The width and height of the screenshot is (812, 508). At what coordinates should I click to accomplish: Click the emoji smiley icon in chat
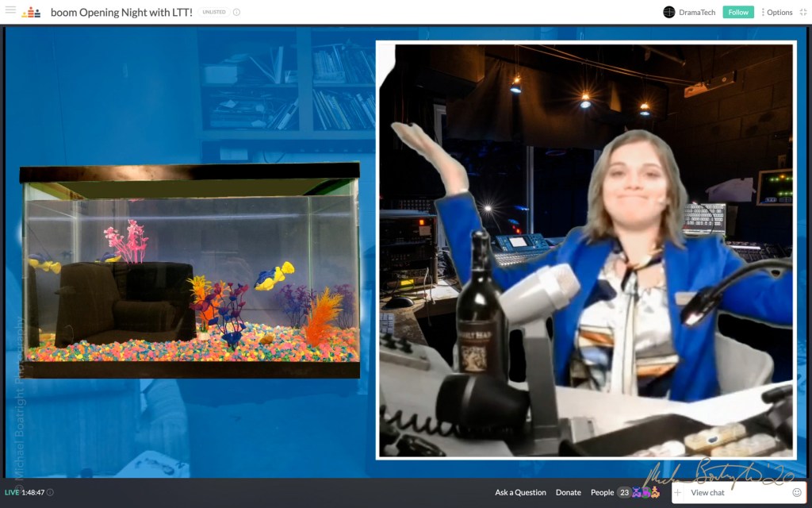click(796, 493)
